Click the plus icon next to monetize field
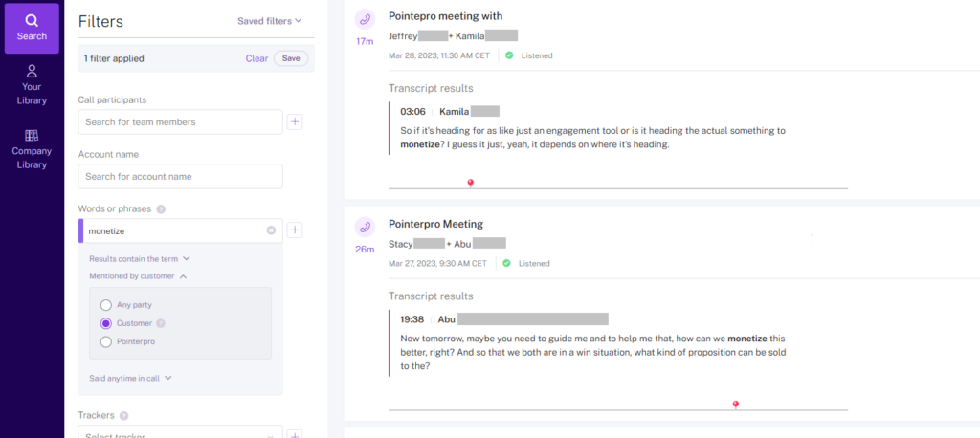This screenshot has width=980, height=438. pos(295,230)
